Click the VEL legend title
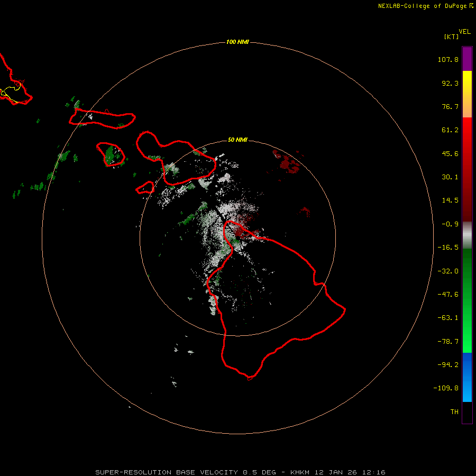 (x=464, y=32)
